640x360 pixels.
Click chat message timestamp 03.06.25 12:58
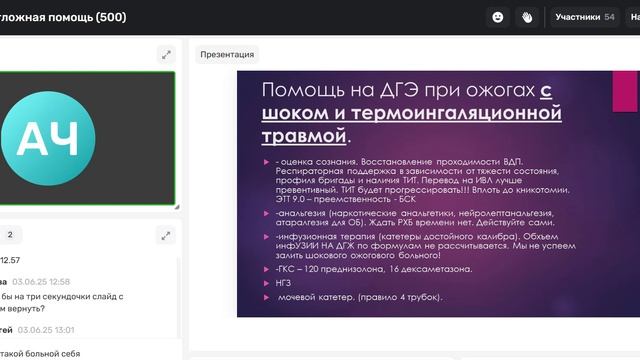coord(41,282)
